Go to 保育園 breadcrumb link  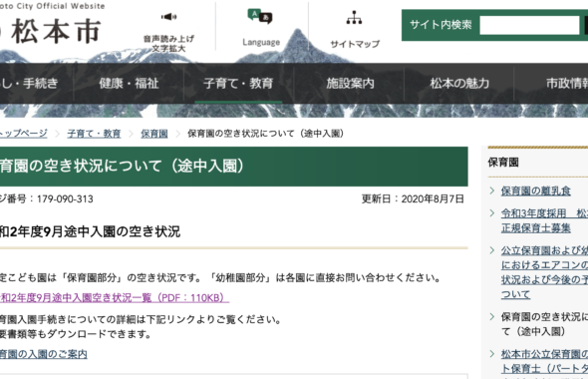[x=154, y=134]
